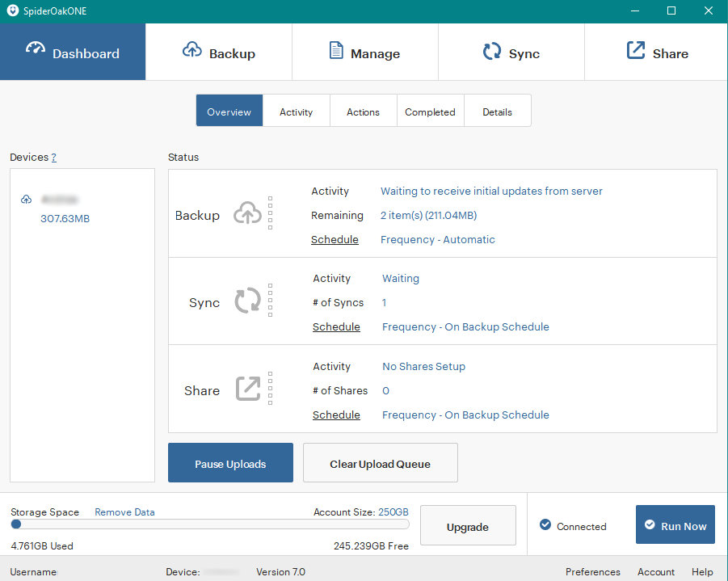Click the dotted progress indicator beside Backup icon
The width and height of the screenshot is (728, 581).
coord(270,213)
